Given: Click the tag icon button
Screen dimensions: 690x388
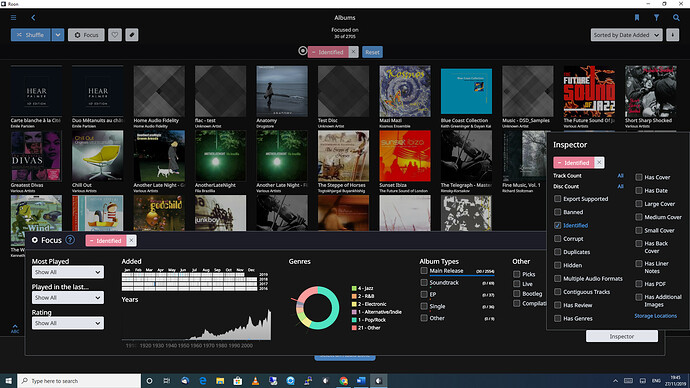Looking at the screenshot, I should pyautogui.click(x=132, y=35).
